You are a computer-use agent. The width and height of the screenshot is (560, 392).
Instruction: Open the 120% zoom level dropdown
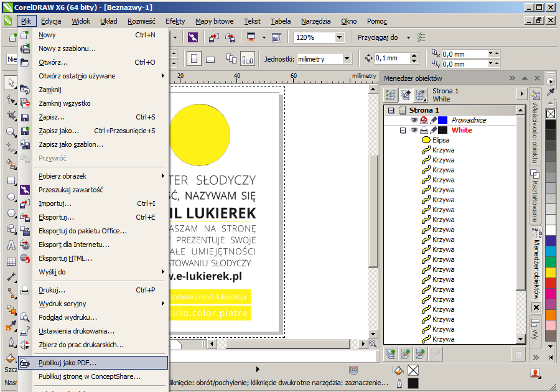[339, 37]
